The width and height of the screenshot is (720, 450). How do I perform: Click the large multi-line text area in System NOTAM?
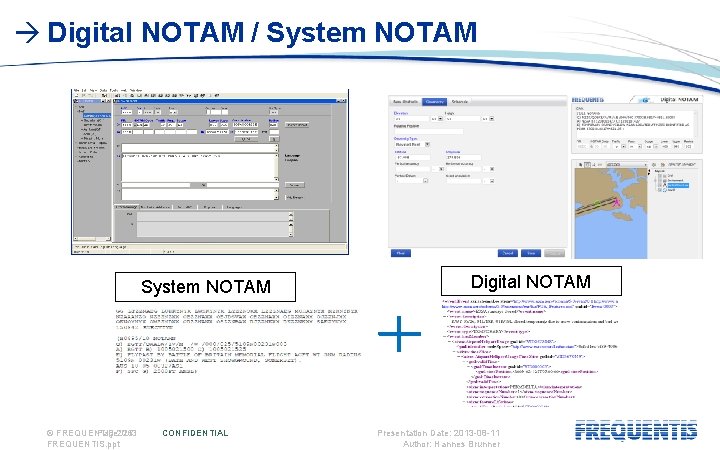[200, 168]
